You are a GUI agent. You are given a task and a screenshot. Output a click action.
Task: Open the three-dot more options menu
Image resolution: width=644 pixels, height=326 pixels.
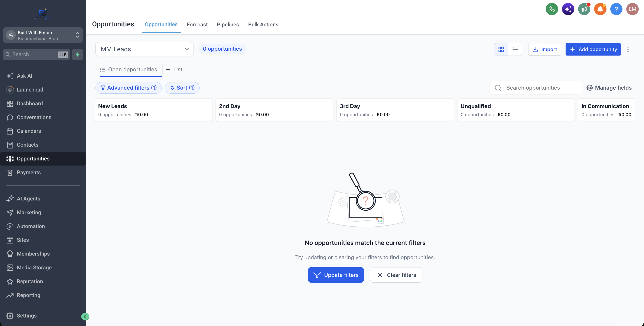628,49
